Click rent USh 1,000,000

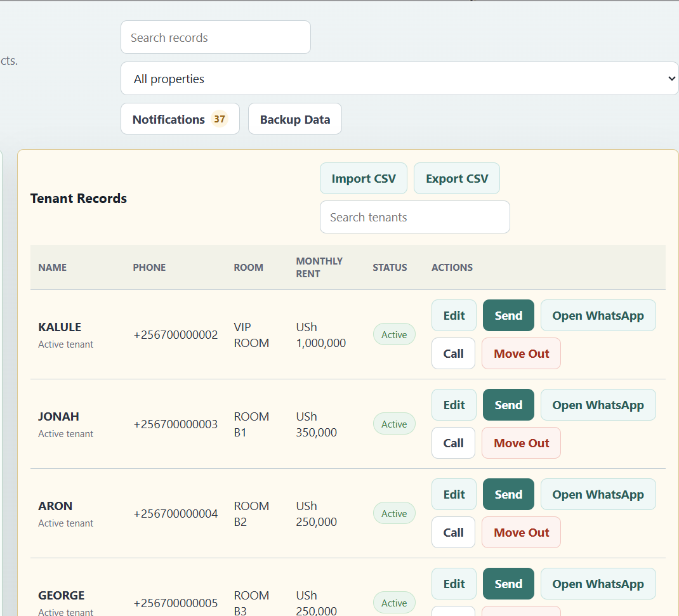coord(321,334)
